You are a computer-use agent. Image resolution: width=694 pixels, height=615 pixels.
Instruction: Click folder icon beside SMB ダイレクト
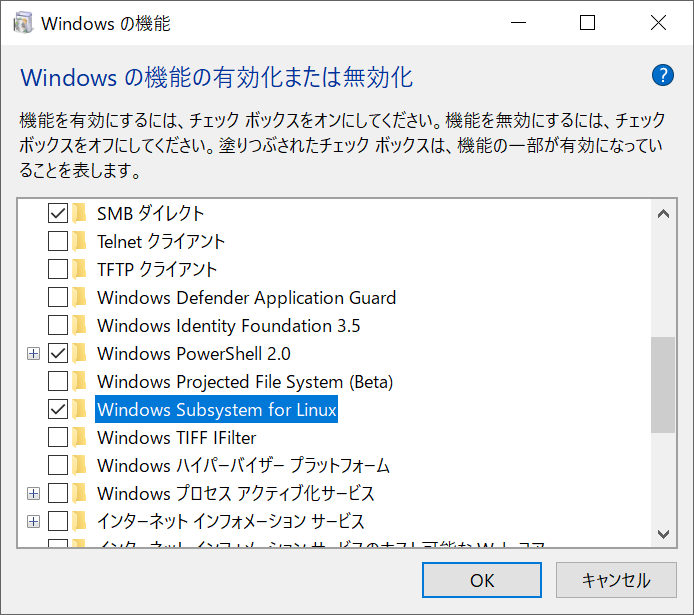click(79, 213)
